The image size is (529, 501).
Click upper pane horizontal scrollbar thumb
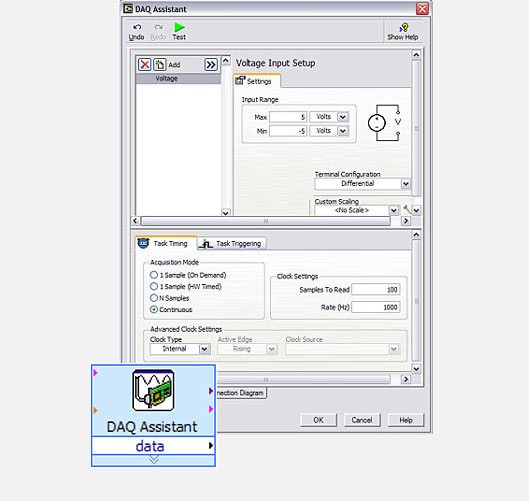266,221
